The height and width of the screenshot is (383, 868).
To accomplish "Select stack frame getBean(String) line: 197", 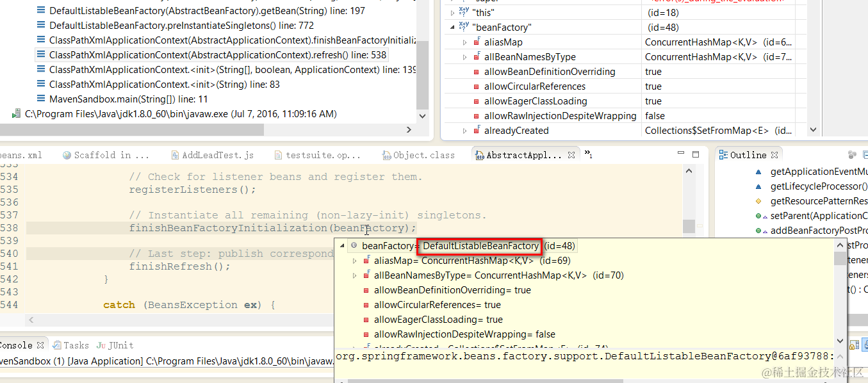I will pos(207,11).
